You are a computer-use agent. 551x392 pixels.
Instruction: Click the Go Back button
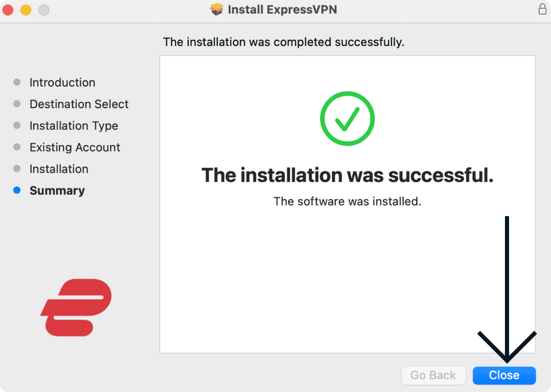[x=433, y=375]
